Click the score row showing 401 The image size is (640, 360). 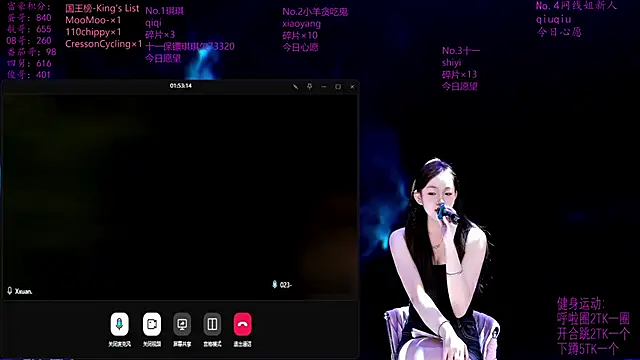(x=29, y=75)
